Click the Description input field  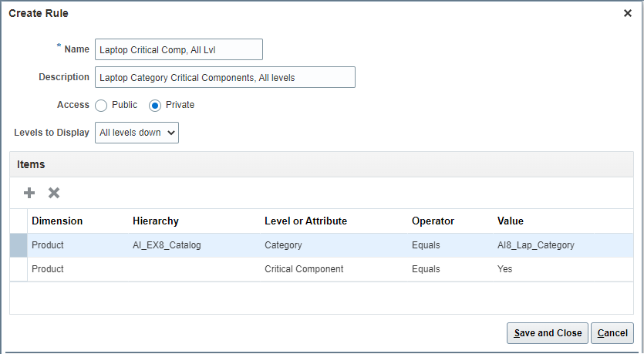(224, 77)
